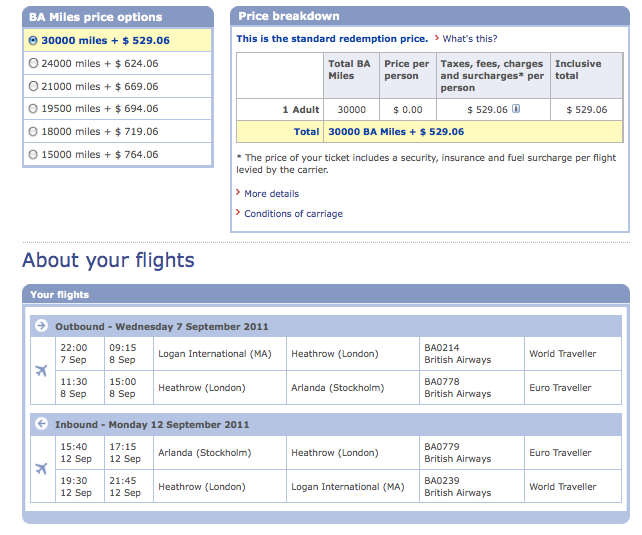The height and width of the screenshot is (535, 642).
Task: Click the inbound flight airplane icon
Action: 41,469
